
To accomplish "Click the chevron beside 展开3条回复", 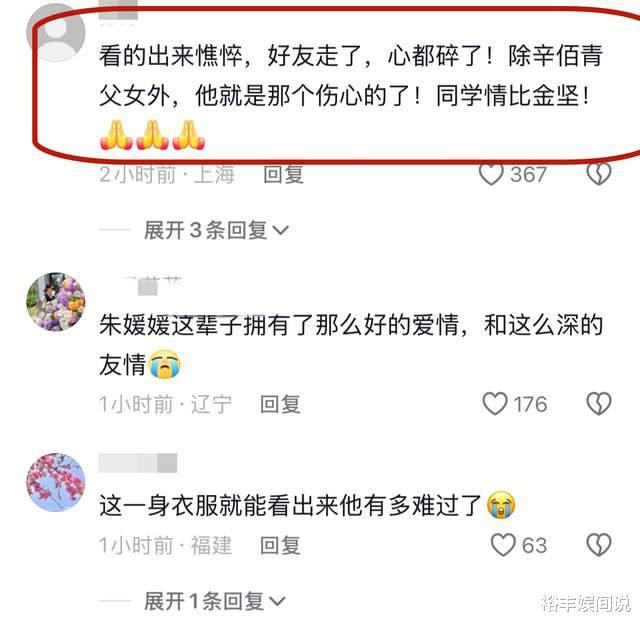I will coord(280,231).
